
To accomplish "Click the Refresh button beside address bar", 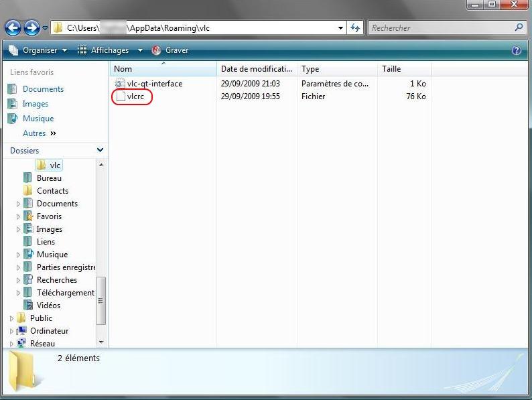I will pyautogui.click(x=355, y=28).
